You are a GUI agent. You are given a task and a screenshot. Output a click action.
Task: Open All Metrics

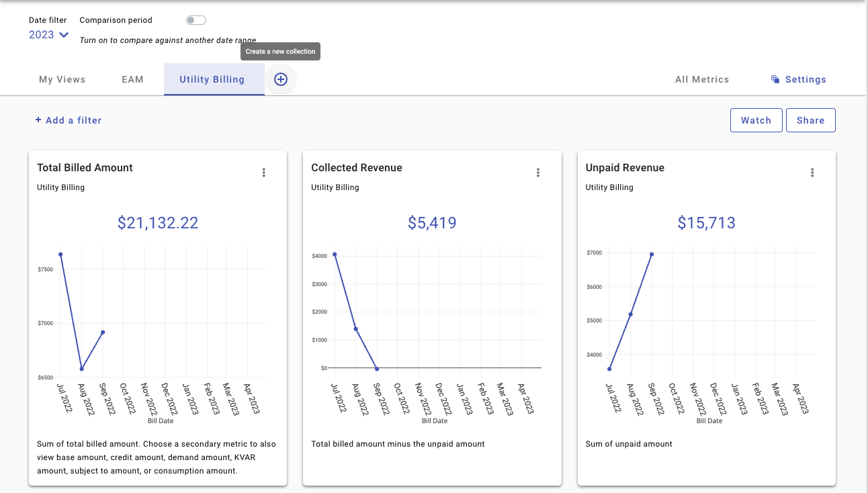coord(702,79)
